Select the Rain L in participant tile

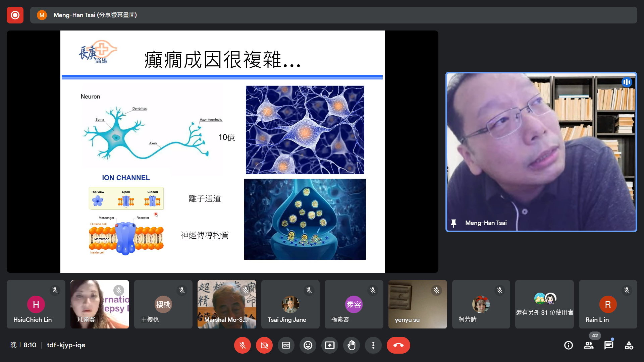(608, 304)
